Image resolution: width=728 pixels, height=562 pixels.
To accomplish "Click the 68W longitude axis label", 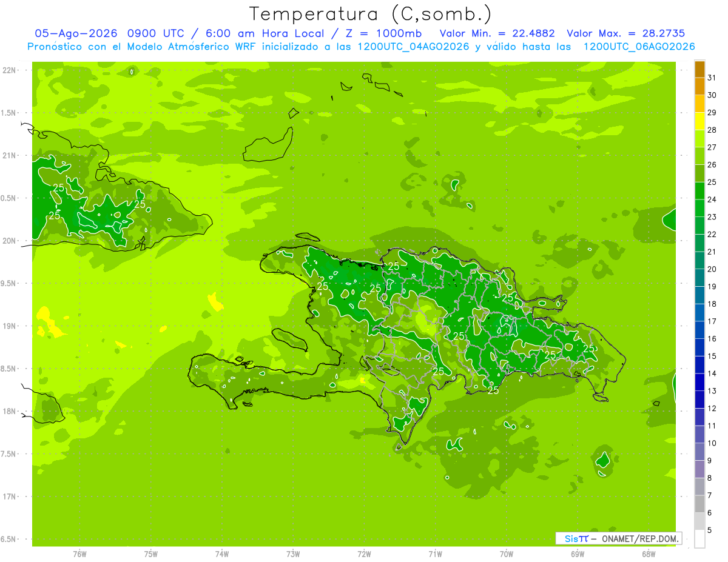I will [x=649, y=554].
